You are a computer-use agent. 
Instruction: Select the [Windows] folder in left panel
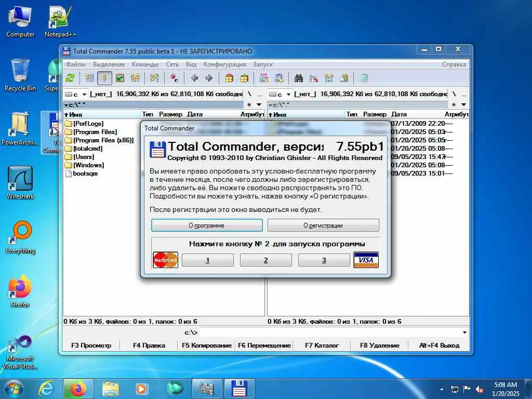pyautogui.click(x=85, y=165)
